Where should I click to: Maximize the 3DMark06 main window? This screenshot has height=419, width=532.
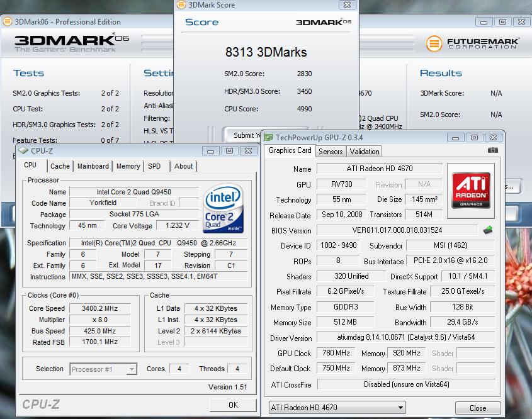point(503,22)
